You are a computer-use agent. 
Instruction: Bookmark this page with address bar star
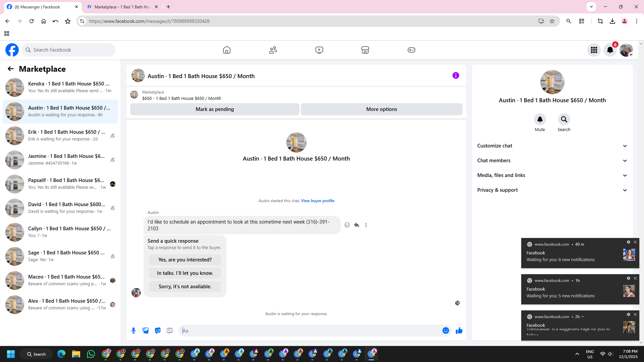tap(552, 21)
